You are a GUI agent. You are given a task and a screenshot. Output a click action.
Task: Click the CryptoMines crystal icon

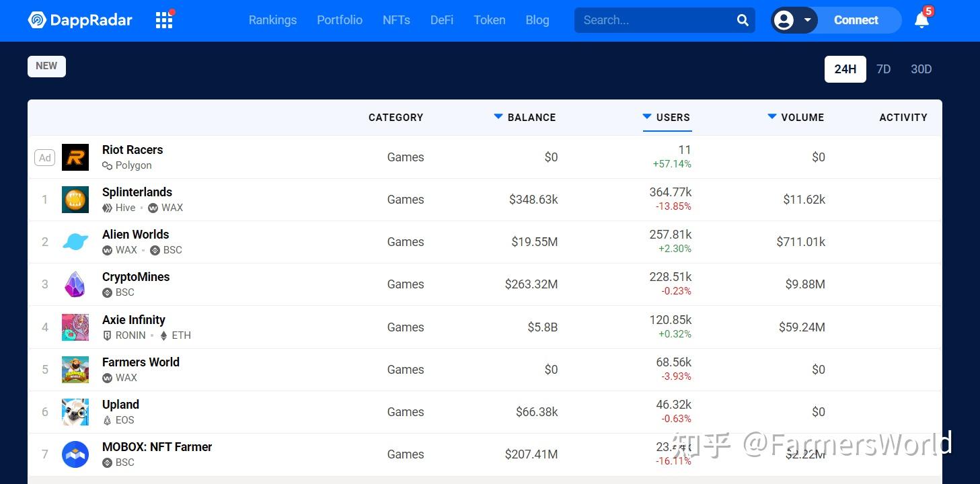click(75, 284)
